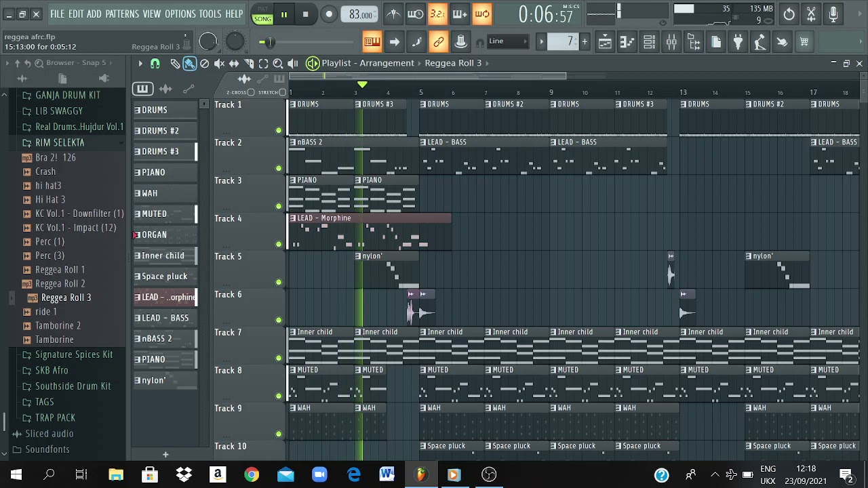
Task: Click the plugin plug icon in toolbar
Action: click(738, 42)
